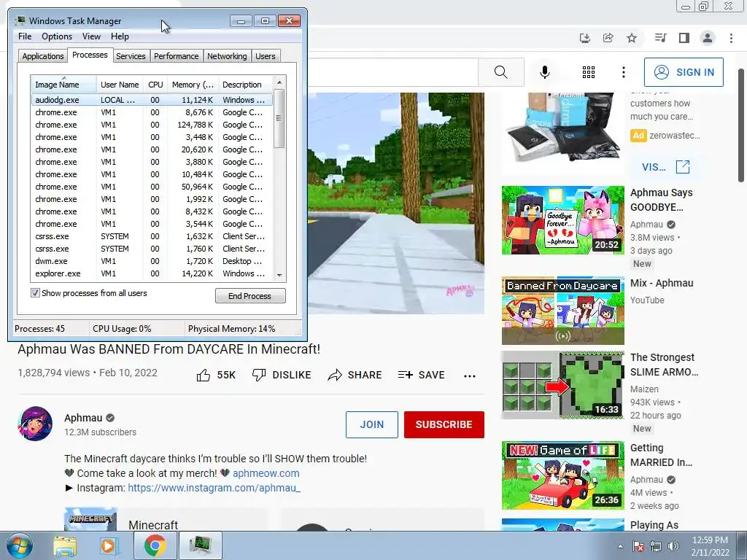Click Chrome's share this page icon
The width and height of the screenshot is (747, 560).
pos(608,38)
